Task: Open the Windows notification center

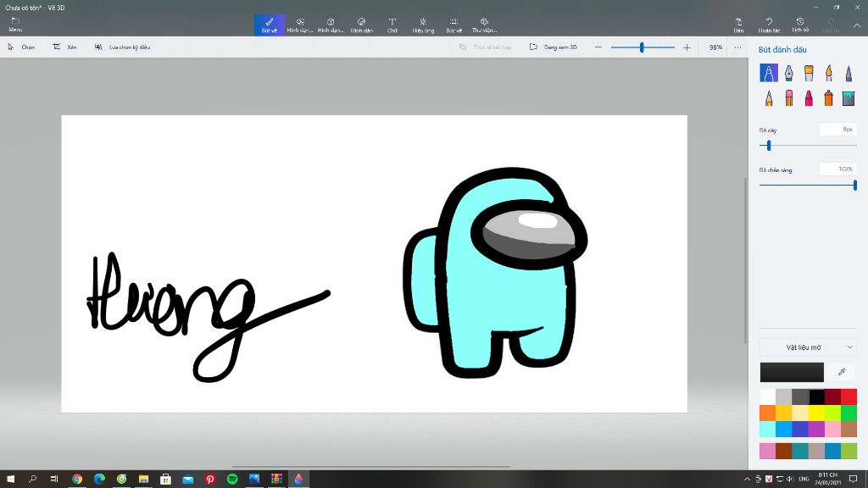Action: click(x=853, y=480)
